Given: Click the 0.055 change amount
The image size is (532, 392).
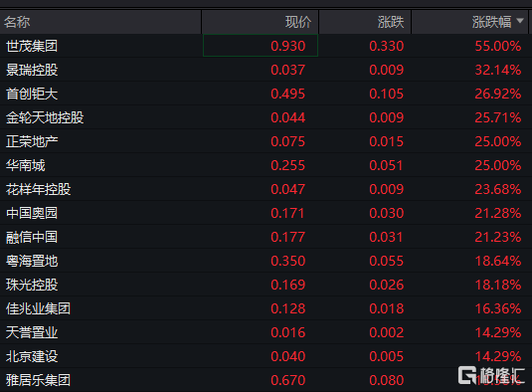Looking at the screenshot, I should pos(387,261).
